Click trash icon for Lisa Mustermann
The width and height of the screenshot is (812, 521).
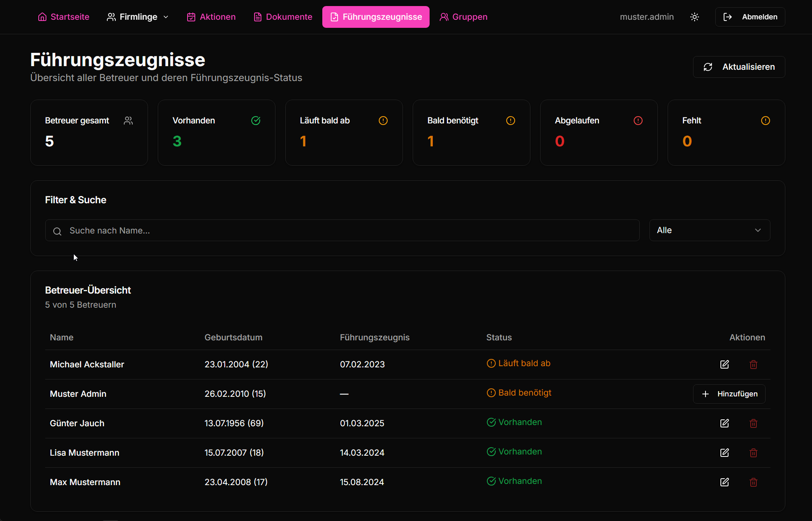pyautogui.click(x=753, y=453)
